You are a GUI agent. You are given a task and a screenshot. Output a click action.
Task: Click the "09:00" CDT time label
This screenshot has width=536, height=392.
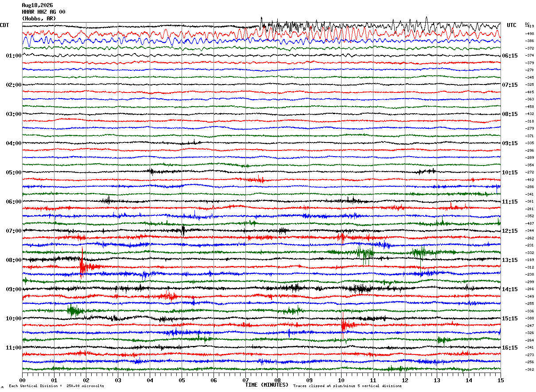point(14,289)
